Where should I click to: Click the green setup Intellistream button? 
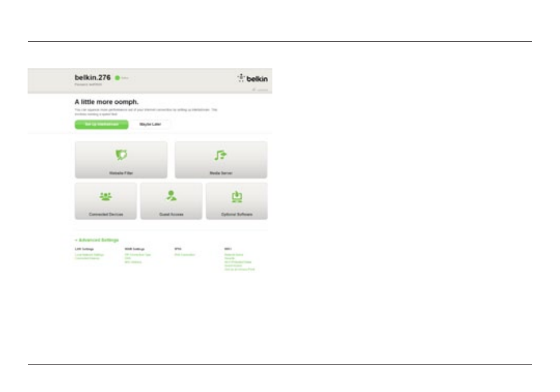point(102,124)
